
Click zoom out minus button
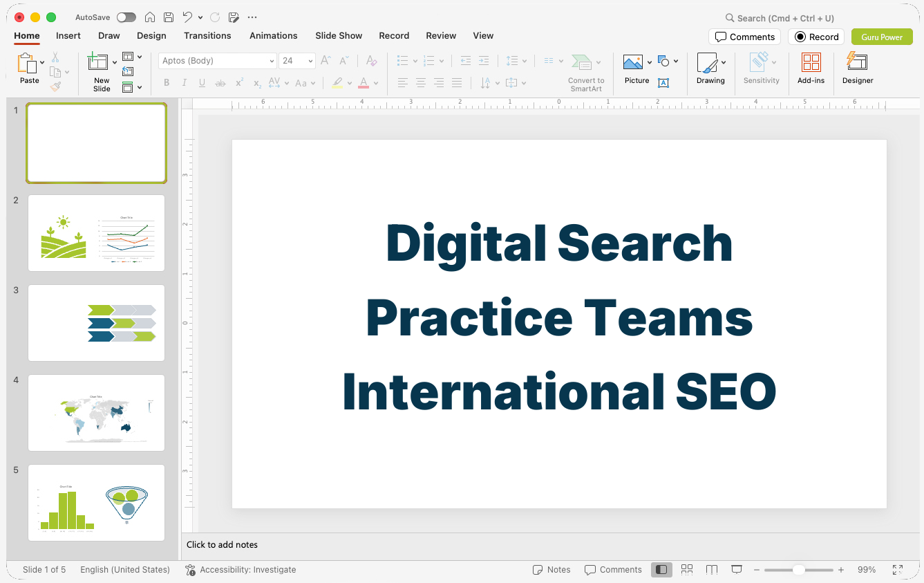(757, 570)
